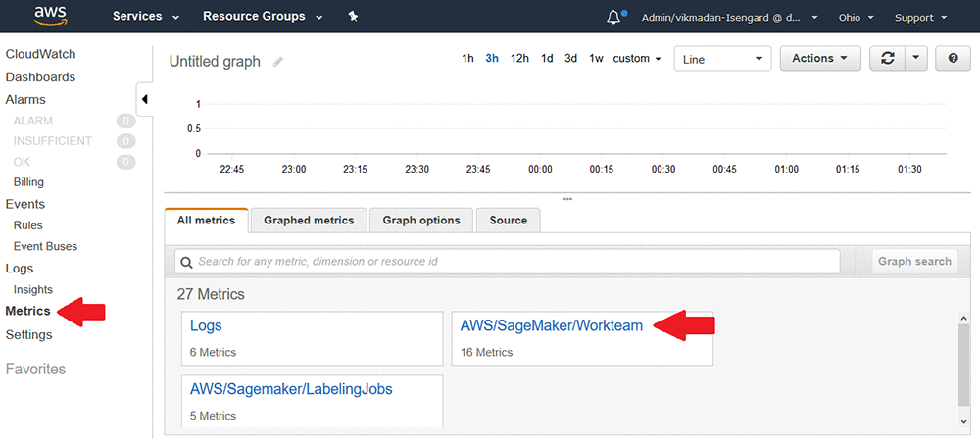Screen dimensions: 980x445
Task: Open Rules under Events
Action: pos(28,225)
